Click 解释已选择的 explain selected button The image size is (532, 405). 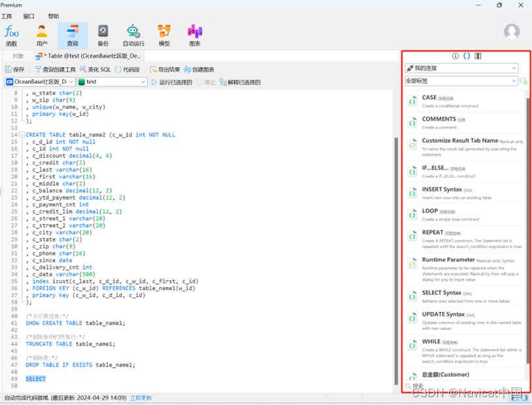click(x=240, y=82)
